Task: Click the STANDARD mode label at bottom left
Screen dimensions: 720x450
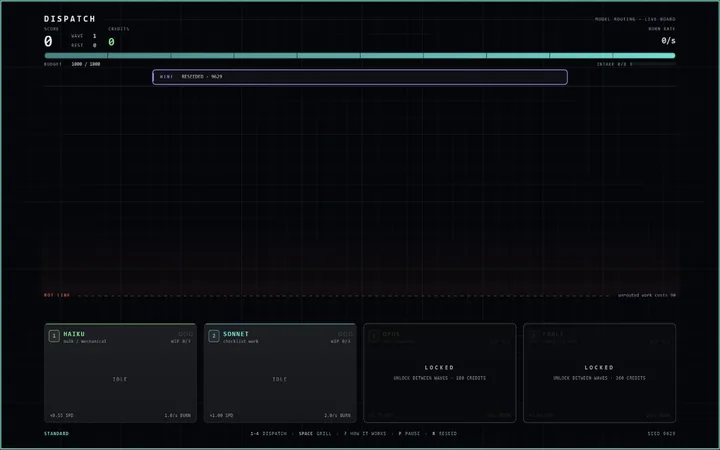Action: pos(56,433)
